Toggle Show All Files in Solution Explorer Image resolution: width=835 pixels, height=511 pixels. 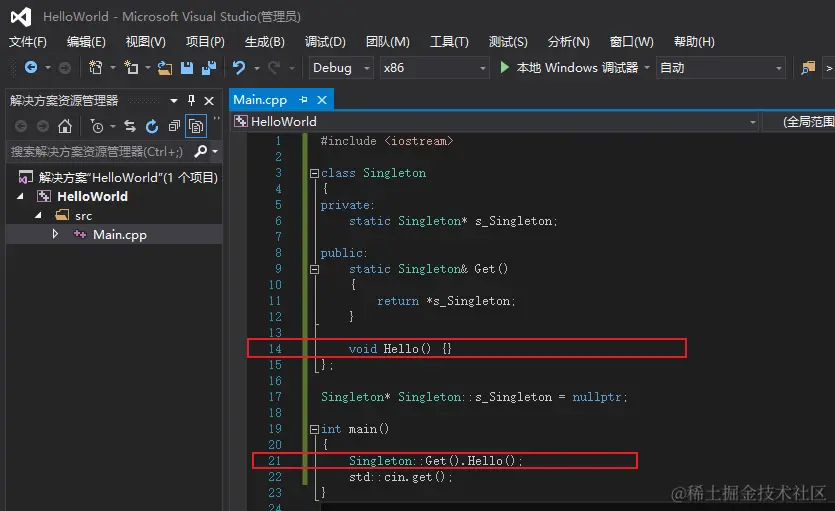(196, 126)
